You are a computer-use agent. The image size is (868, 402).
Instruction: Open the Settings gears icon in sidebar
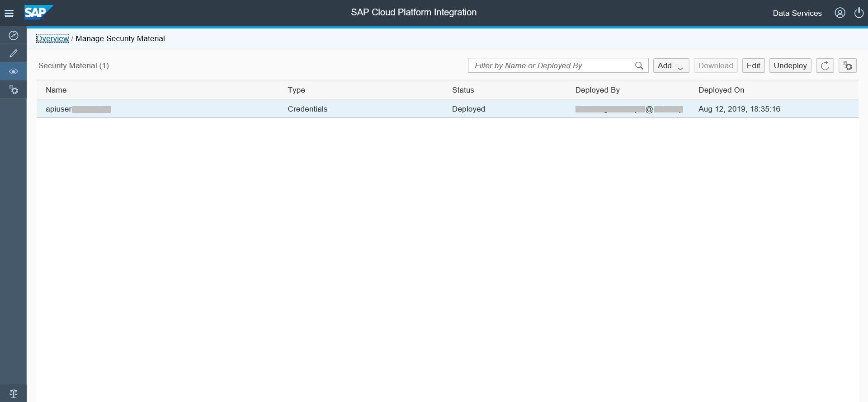(x=14, y=89)
